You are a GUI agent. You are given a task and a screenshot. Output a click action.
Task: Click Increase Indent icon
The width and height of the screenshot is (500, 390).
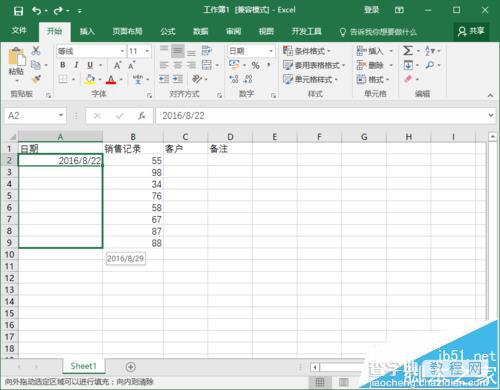tap(178, 79)
